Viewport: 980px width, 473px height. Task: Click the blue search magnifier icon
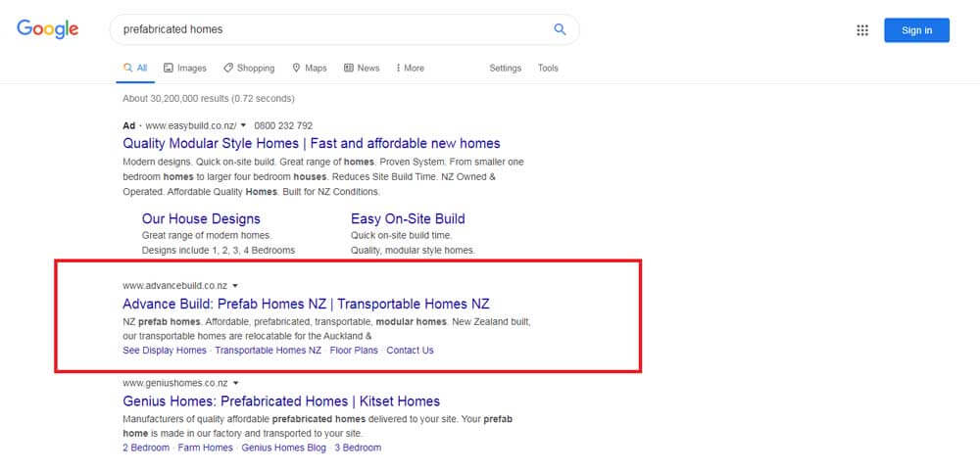(560, 29)
